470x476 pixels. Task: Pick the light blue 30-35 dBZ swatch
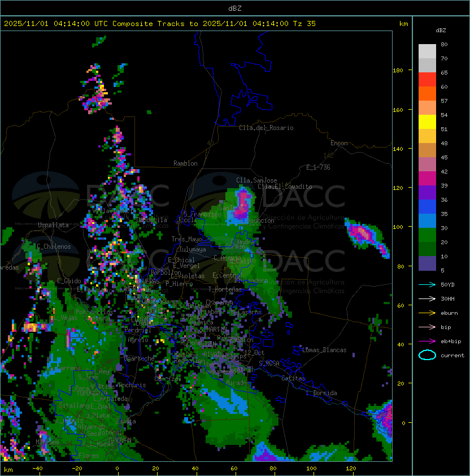click(427, 221)
